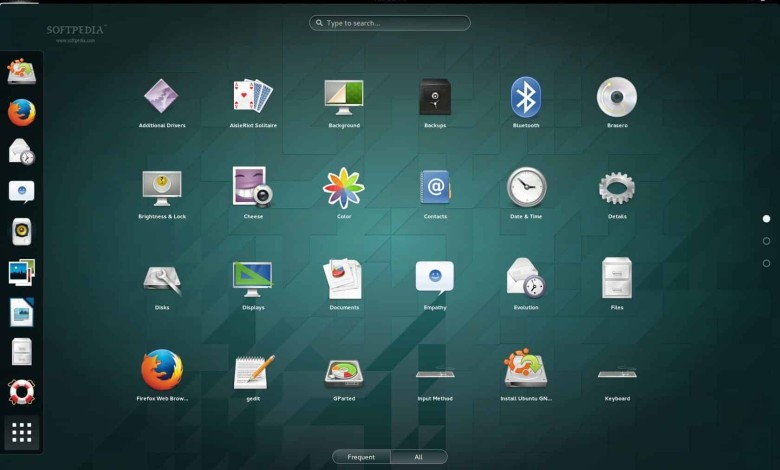This screenshot has width=780, height=470.
Task: Switch to the Frequent tab
Action: pyautogui.click(x=361, y=457)
